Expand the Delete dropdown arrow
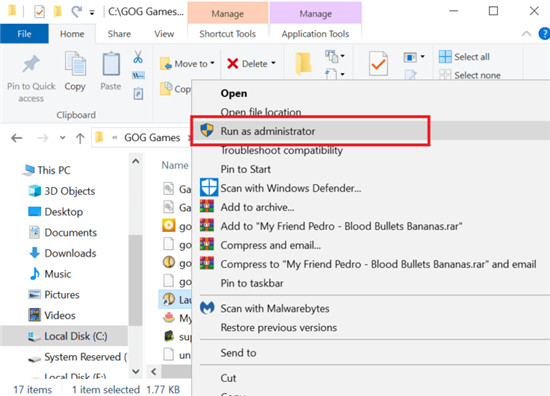 click(x=273, y=63)
